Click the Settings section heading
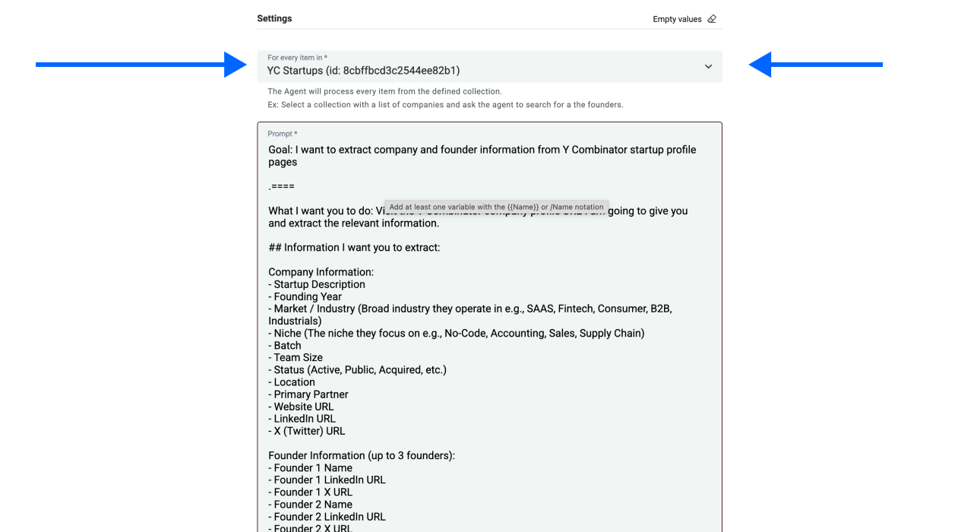 pos(274,18)
